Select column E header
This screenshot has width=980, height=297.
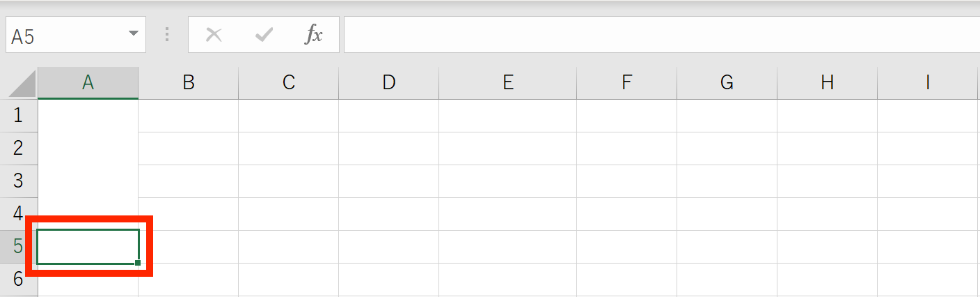(x=507, y=83)
